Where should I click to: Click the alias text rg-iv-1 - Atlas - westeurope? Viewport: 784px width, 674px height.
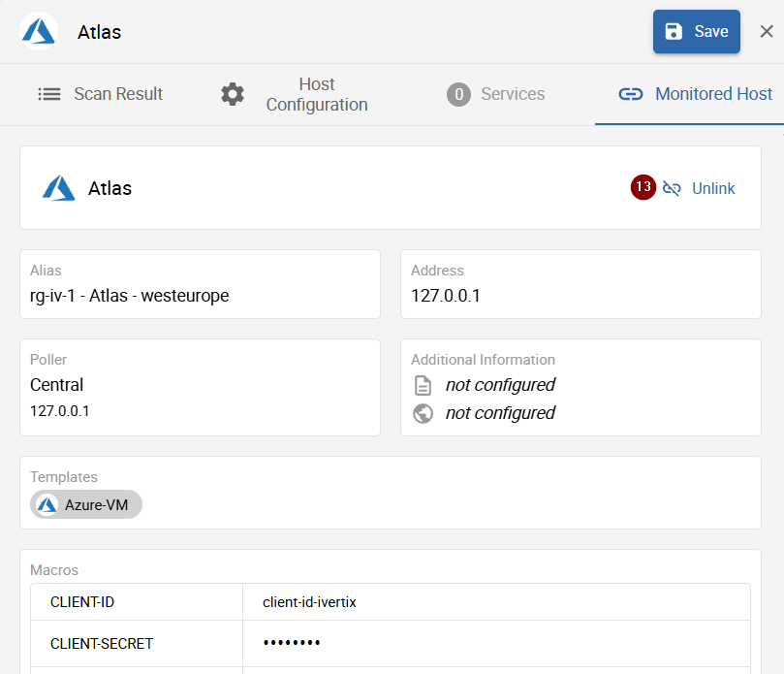130,296
